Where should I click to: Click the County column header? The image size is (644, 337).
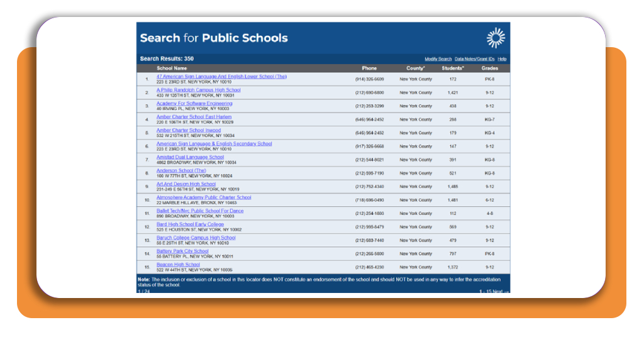pyautogui.click(x=416, y=68)
